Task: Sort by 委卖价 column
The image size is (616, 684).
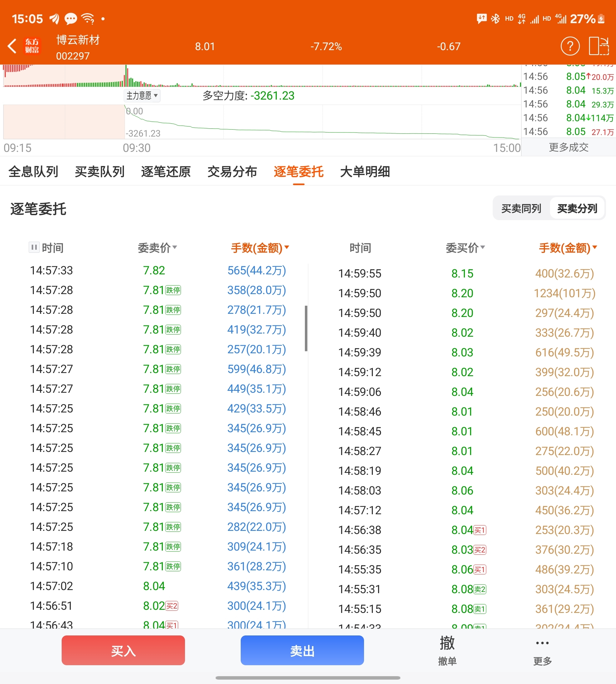Action: (157, 248)
